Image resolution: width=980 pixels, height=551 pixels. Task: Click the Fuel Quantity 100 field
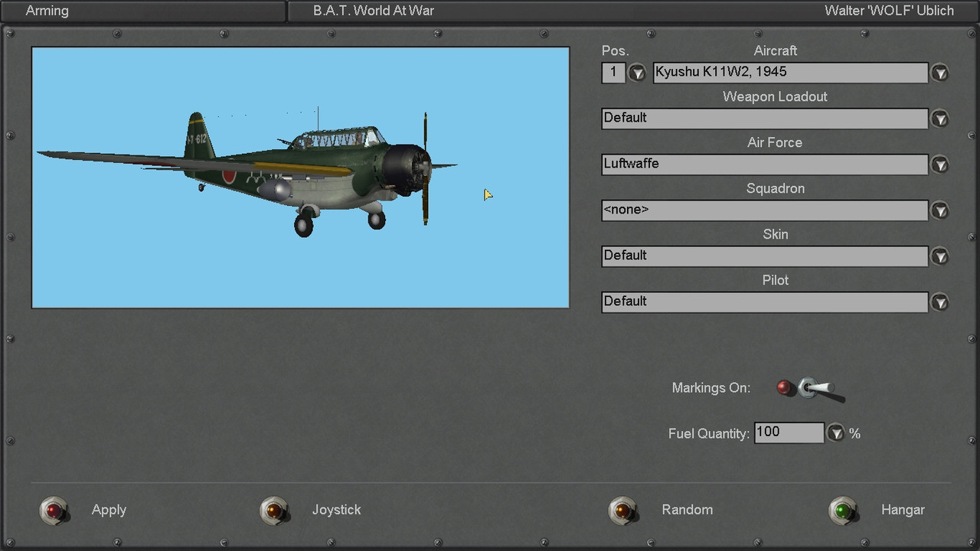pos(789,433)
